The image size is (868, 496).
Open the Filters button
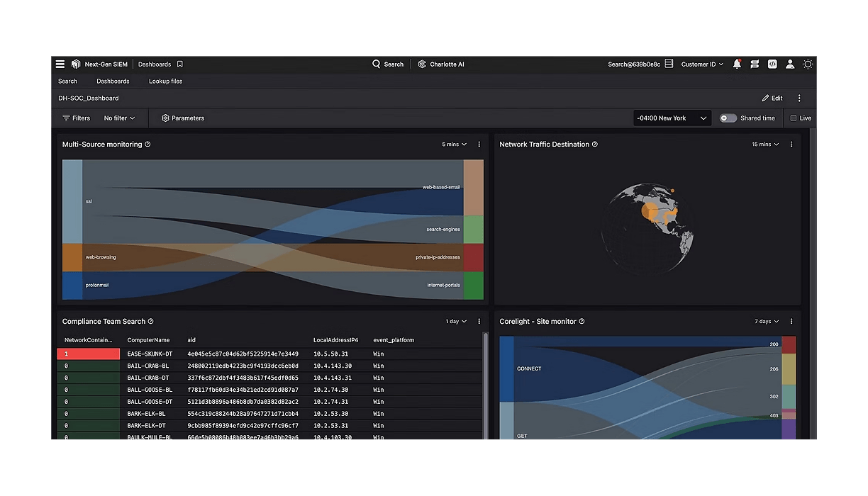coord(76,118)
